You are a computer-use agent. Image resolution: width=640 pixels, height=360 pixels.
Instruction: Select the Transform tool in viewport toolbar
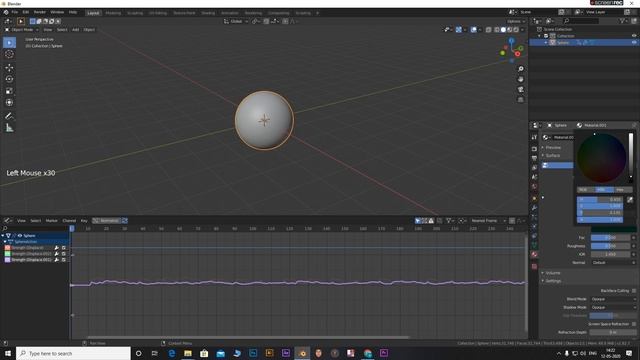pyautogui.click(x=9, y=102)
